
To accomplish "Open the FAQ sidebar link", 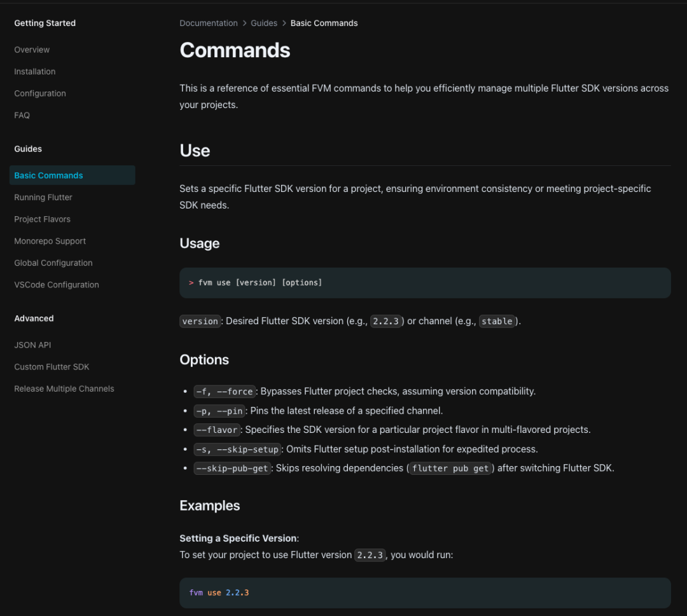I will tap(22, 115).
